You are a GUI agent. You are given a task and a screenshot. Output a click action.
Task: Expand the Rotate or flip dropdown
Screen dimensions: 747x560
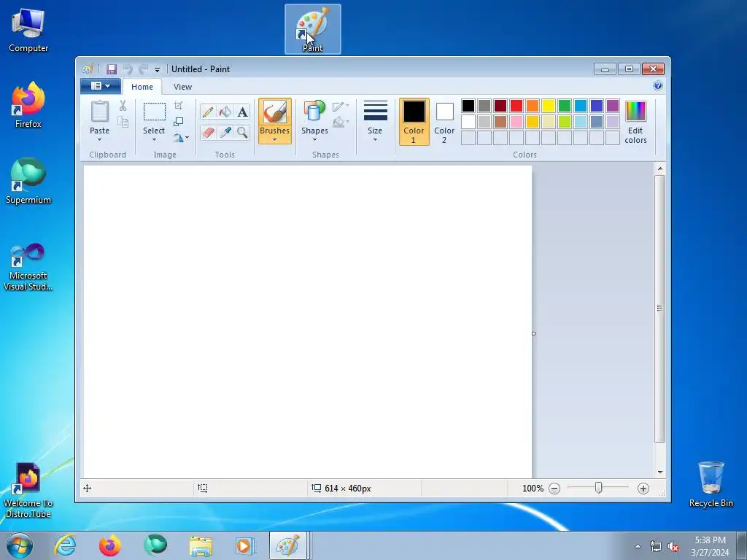click(182, 138)
